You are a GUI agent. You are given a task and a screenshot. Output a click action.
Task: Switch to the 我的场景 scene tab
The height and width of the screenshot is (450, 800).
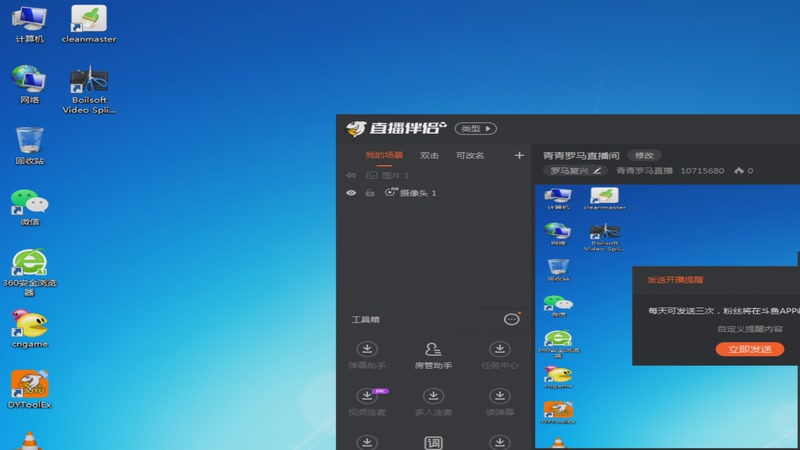384,155
